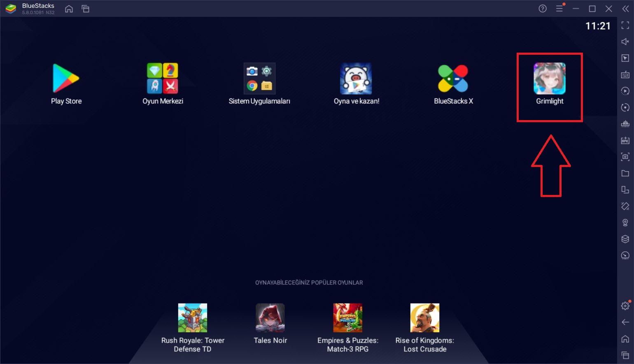This screenshot has height=364, width=634.
Task: Set location with sidebar pin icon
Action: (x=625, y=223)
